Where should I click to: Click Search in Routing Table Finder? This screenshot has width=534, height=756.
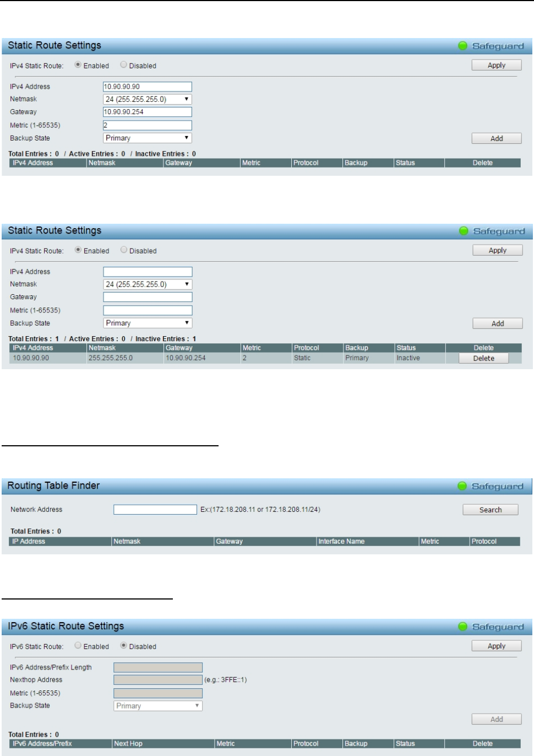pos(491,510)
